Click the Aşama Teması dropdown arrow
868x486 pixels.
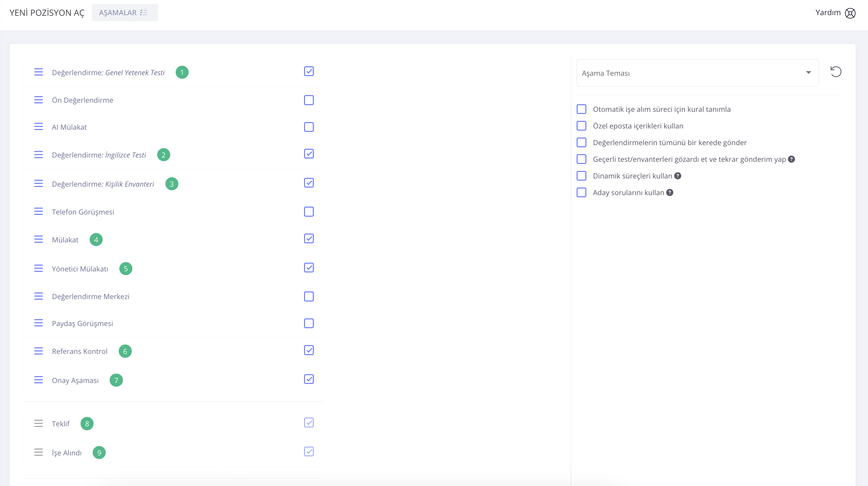point(808,72)
